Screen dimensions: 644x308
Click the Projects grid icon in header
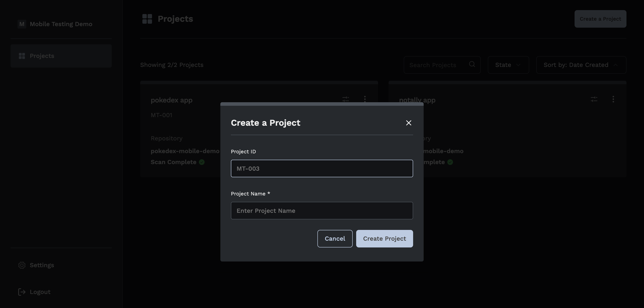click(x=147, y=19)
